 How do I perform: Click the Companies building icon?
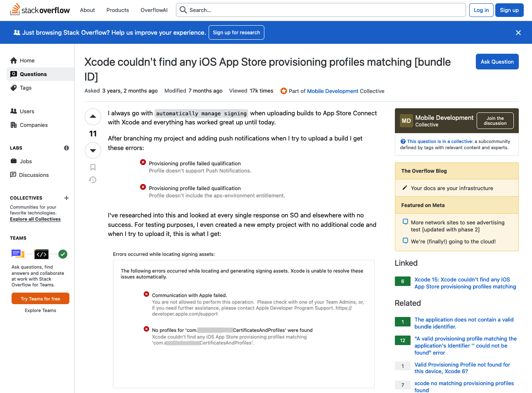14,125
